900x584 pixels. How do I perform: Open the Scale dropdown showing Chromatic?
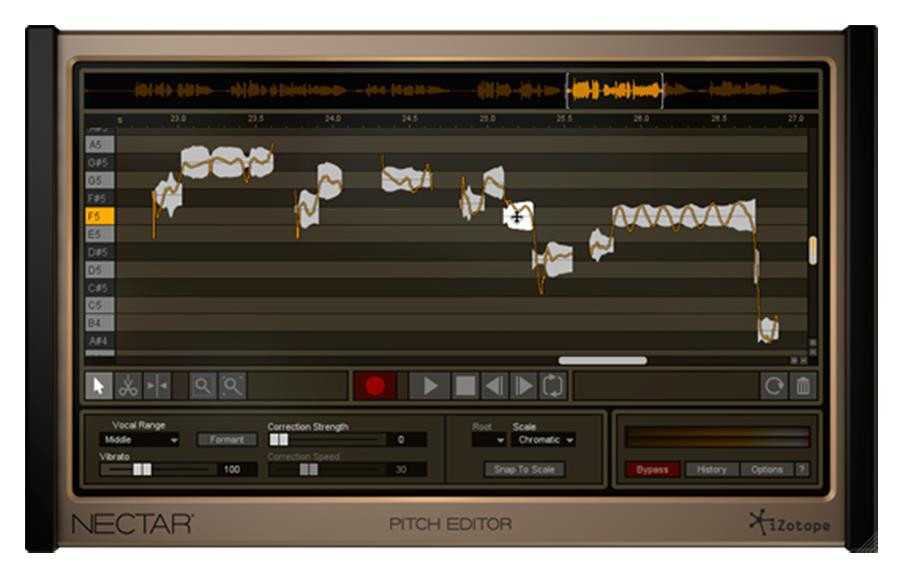click(x=544, y=440)
